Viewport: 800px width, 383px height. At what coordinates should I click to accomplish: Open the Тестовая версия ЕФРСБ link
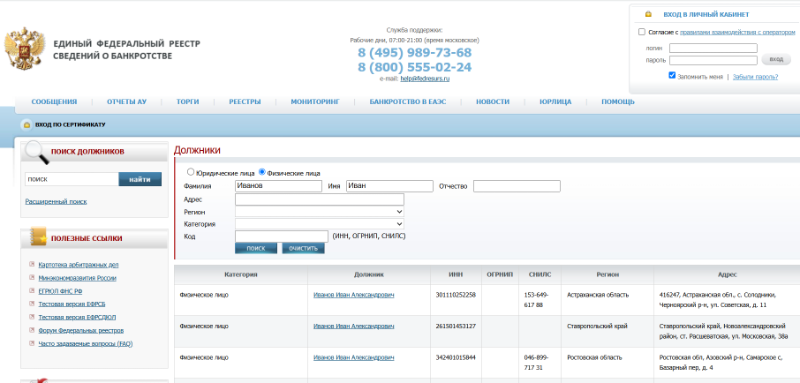point(72,304)
